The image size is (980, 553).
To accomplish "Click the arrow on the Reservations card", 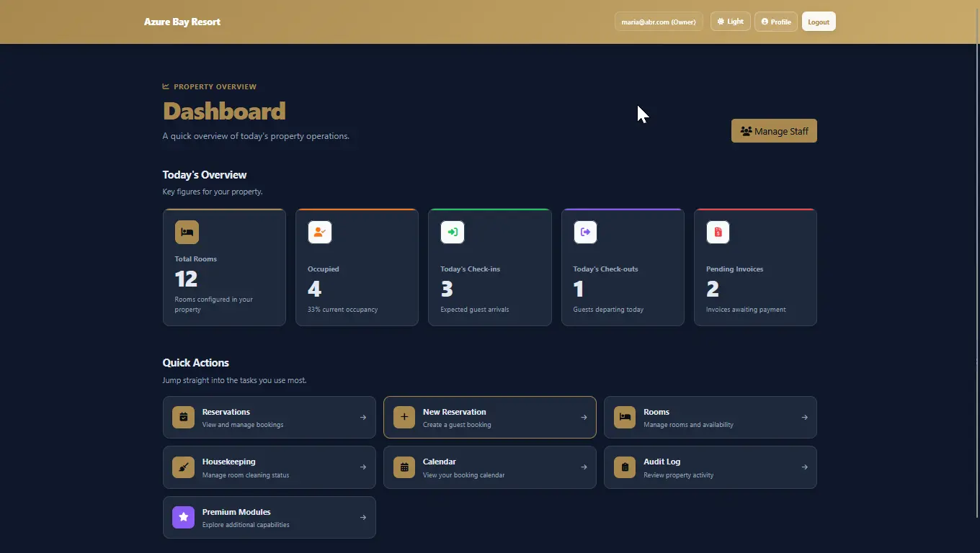I will coord(363,417).
